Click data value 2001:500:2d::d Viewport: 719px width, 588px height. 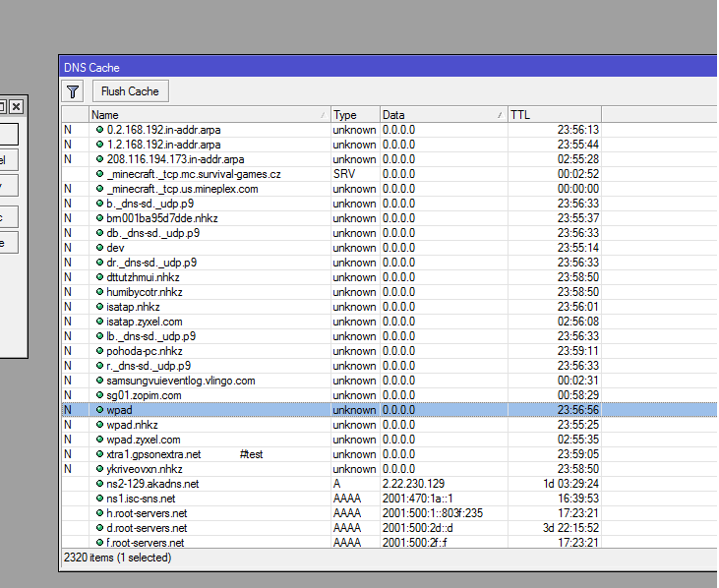tap(418, 527)
